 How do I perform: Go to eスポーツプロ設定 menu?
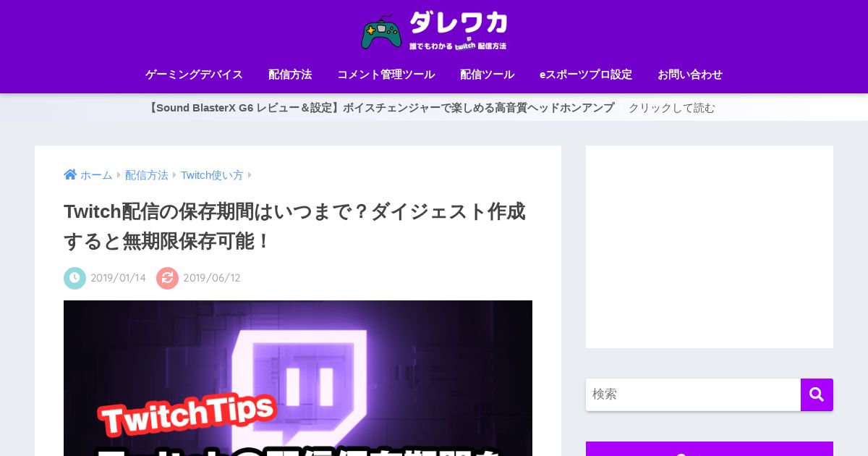pyautogui.click(x=586, y=75)
